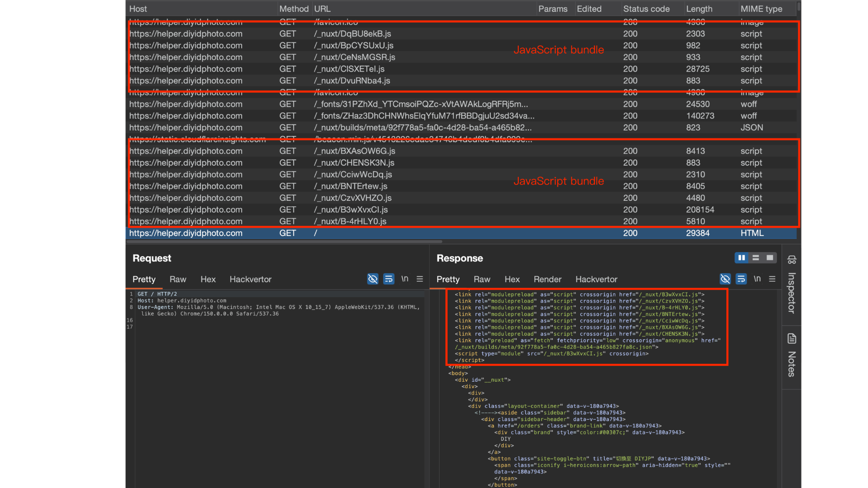The width and height of the screenshot is (868, 488).
Task: Click the 28725 length cell
Action: (x=698, y=69)
